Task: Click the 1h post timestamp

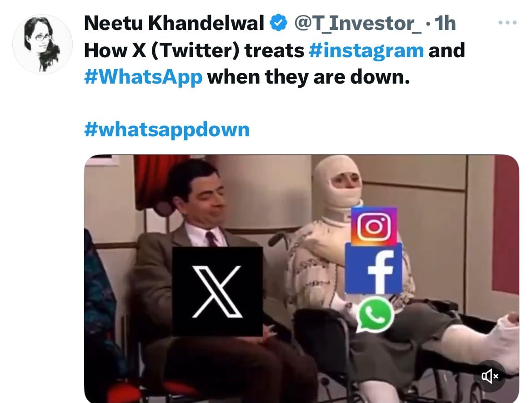Action: tap(445, 23)
